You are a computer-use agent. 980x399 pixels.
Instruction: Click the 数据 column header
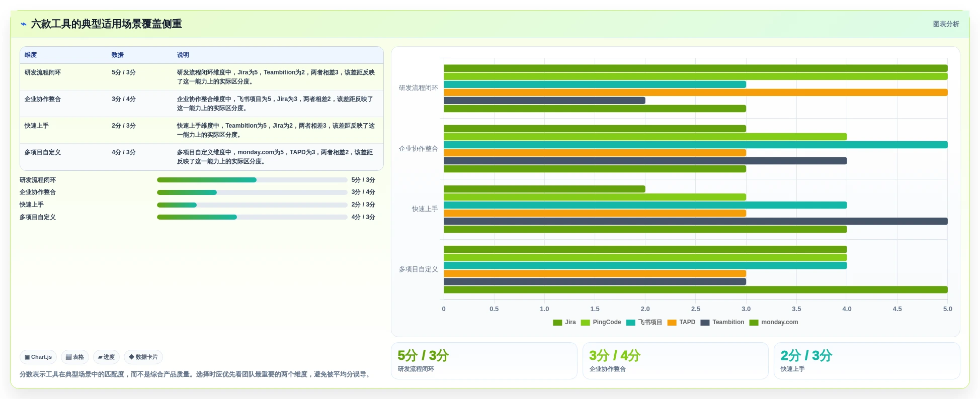(118, 55)
